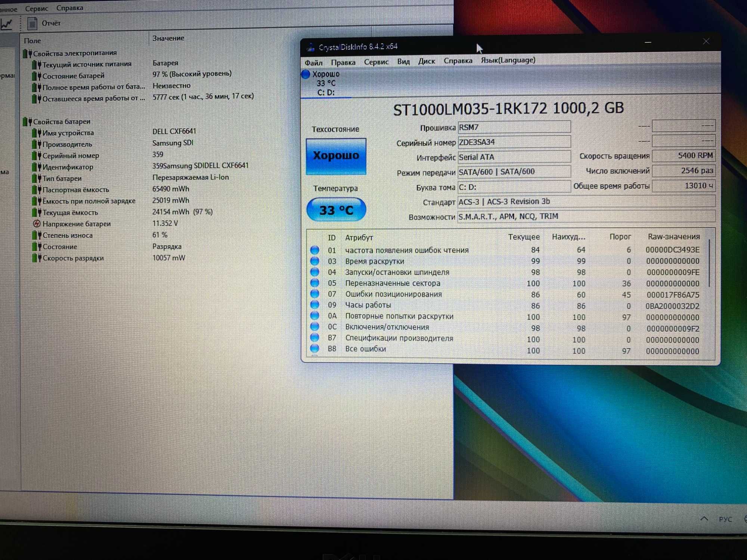Click the 33 °C temperature button
The height and width of the screenshot is (560, 747).
pyautogui.click(x=336, y=210)
